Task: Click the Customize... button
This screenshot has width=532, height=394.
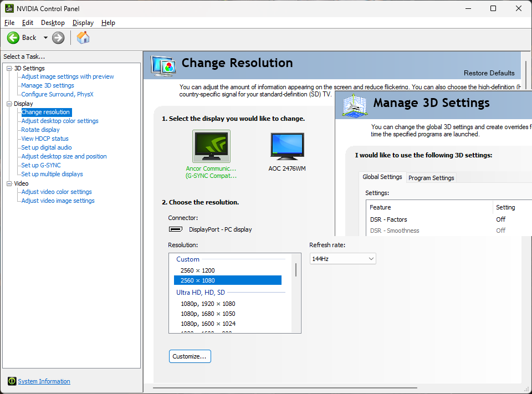Action: pyautogui.click(x=190, y=356)
